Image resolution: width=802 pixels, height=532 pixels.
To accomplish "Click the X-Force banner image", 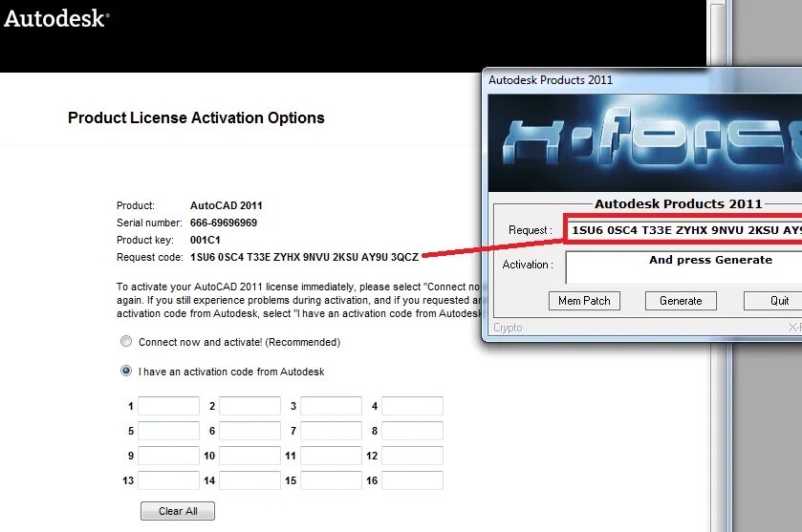I will 645,143.
